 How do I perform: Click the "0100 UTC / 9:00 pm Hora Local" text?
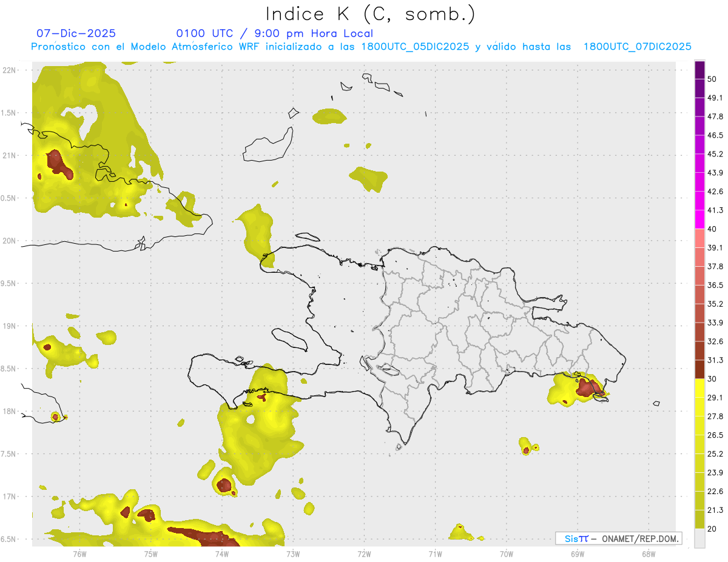[274, 33]
